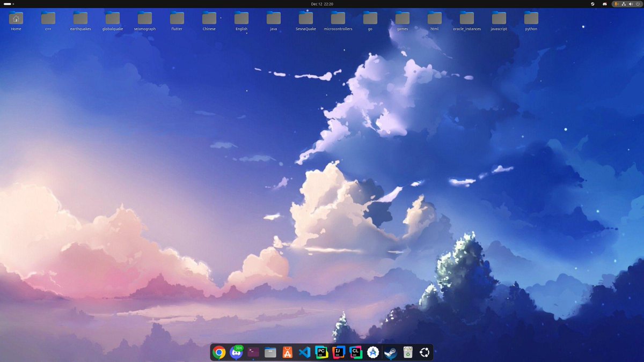Click the volume speaker icon in top bar
Image resolution: width=644 pixels, height=362 pixels.
[x=631, y=4]
